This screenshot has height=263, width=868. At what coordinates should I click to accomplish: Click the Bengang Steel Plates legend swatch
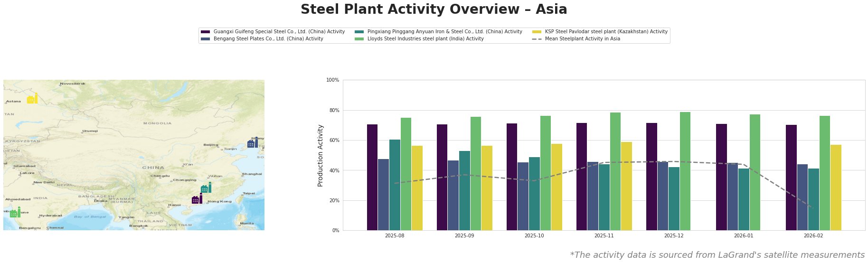[206, 39]
